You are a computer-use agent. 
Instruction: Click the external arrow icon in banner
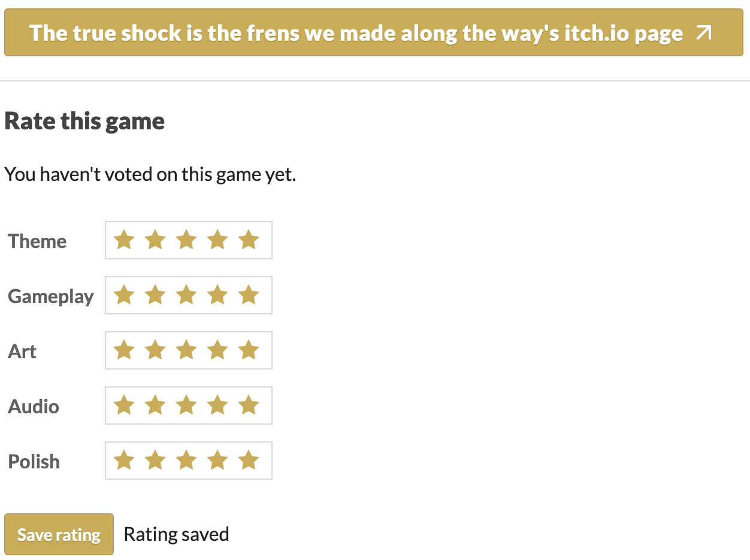[x=704, y=33]
